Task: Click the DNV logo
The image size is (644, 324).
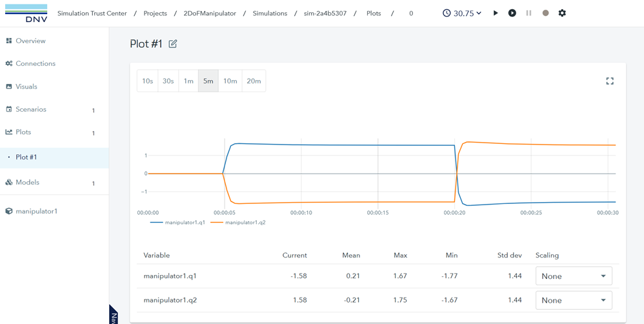Action: (x=26, y=14)
